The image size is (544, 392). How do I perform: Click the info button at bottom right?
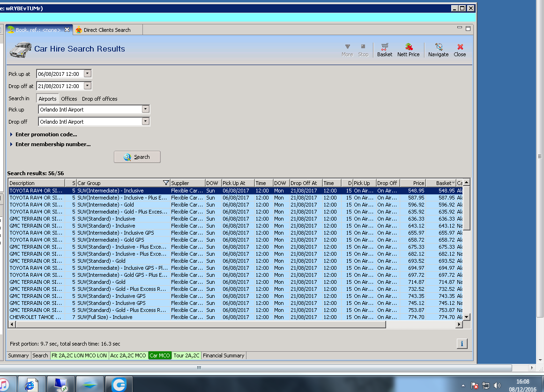(462, 343)
